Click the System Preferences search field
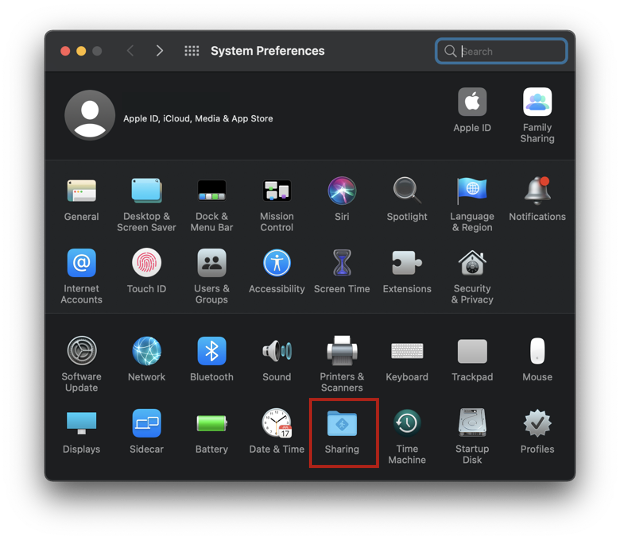The image size is (620, 540). [501, 51]
